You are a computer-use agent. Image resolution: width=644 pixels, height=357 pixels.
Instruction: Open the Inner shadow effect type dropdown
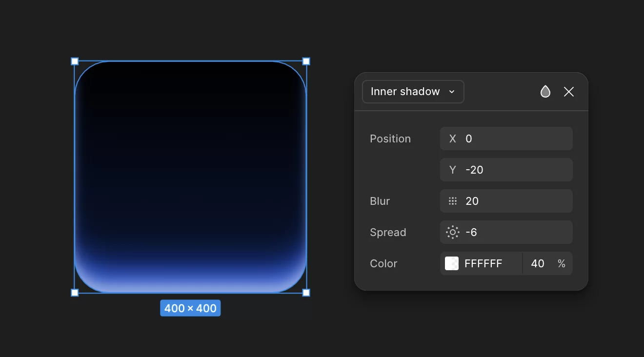413,92
